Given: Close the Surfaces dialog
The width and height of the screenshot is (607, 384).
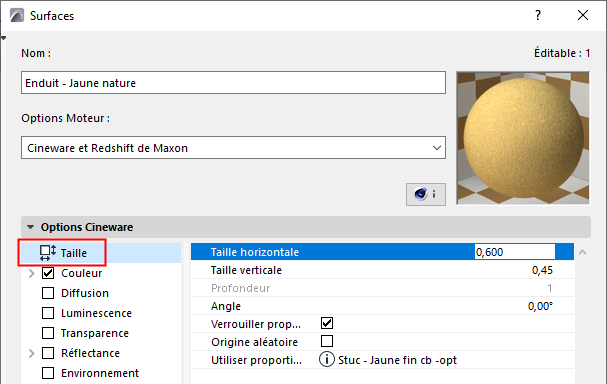Looking at the screenshot, I should (x=583, y=15).
